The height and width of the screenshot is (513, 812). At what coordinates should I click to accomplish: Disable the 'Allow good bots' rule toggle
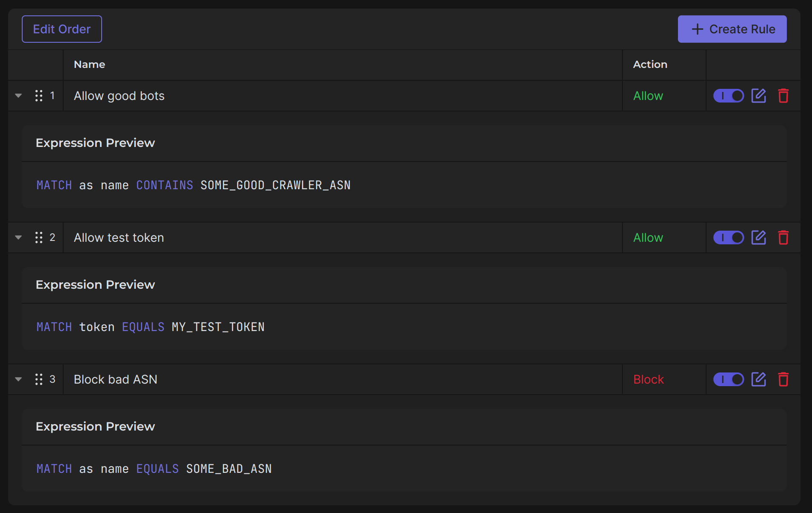point(728,96)
